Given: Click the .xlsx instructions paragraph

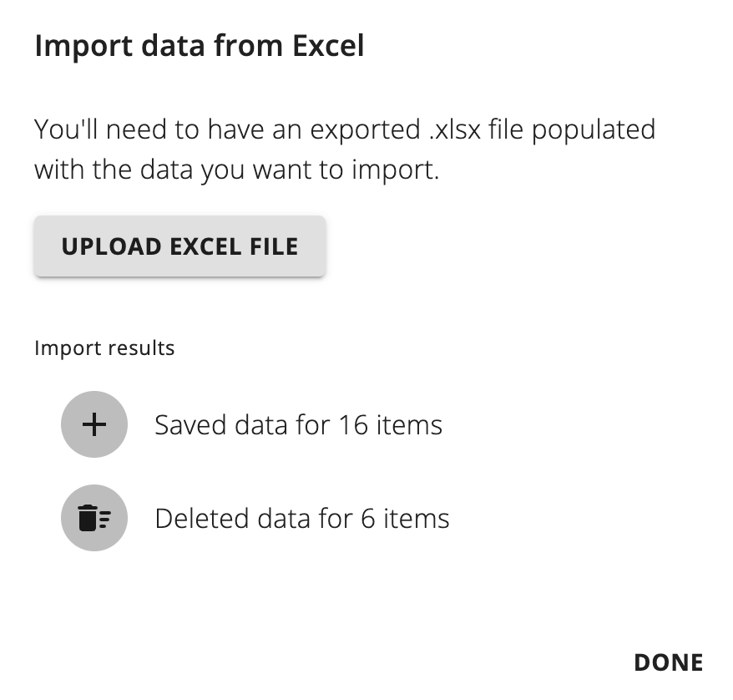Looking at the screenshot, I should coord(344,150).
